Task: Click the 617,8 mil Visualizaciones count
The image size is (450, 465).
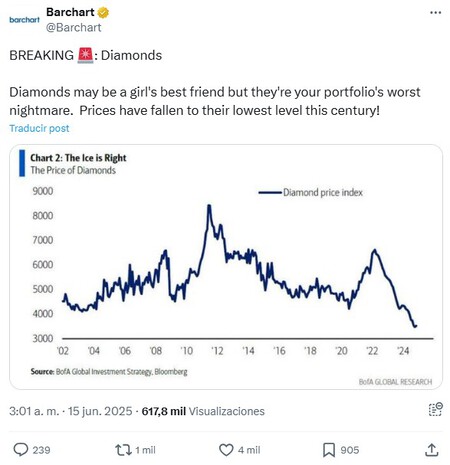Action: coord(203,411)
